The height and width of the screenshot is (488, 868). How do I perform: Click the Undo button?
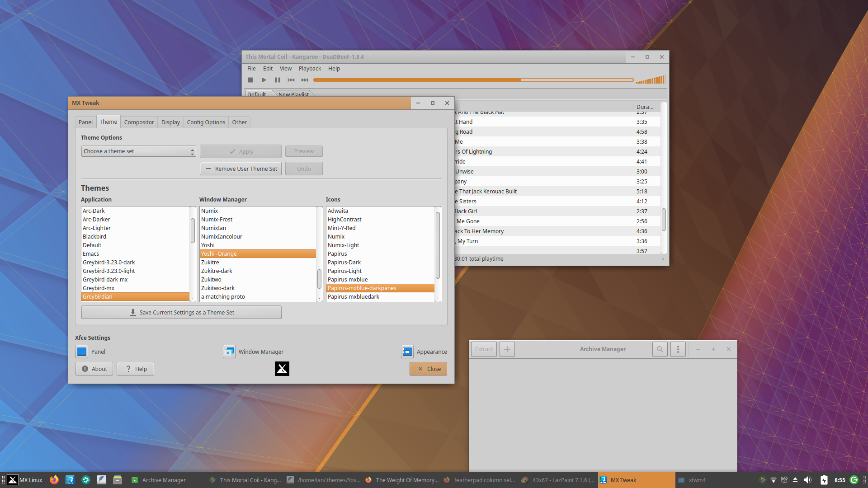coord(304,169)
